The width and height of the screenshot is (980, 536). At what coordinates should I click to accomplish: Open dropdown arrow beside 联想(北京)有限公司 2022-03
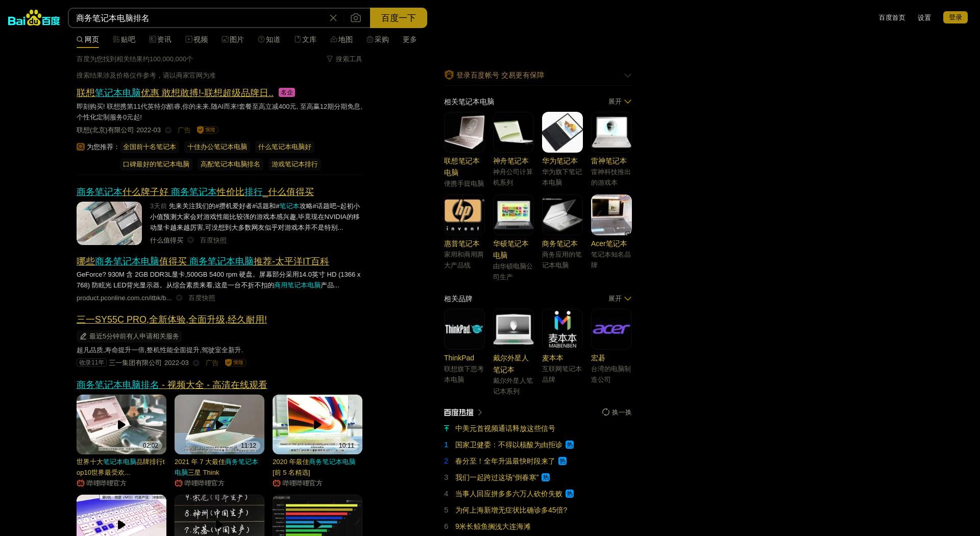coord(168,130)
